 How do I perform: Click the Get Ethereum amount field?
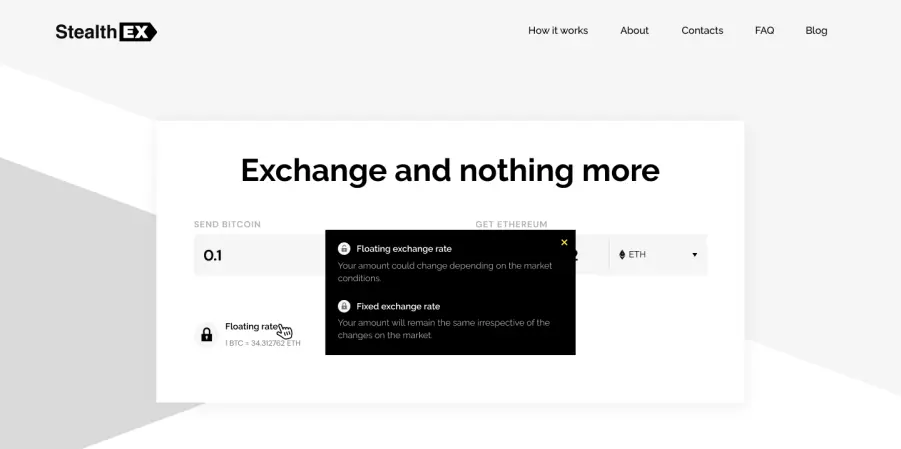point(592,255)
